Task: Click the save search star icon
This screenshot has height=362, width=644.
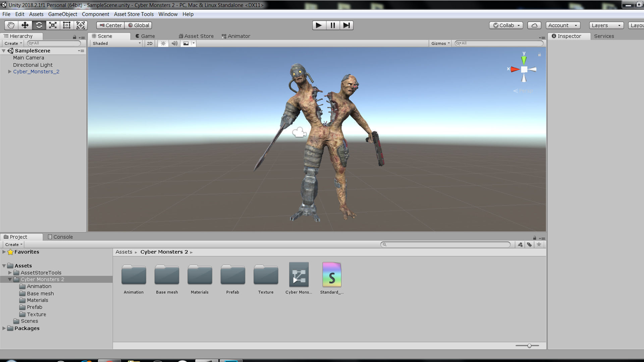Action: (x=539, y=244)
